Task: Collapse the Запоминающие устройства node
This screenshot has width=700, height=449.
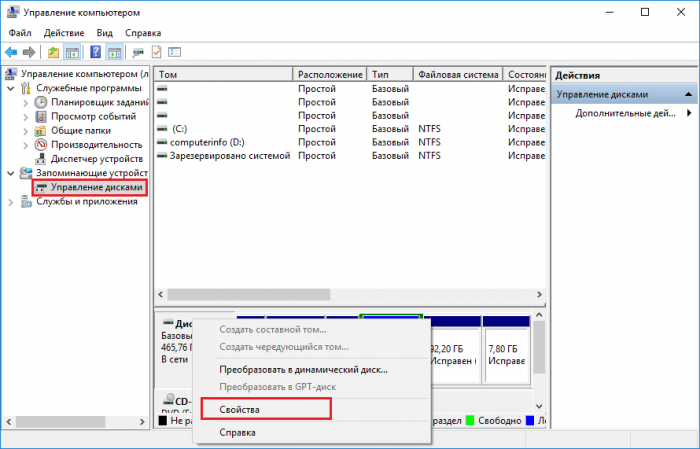Action: 11,173
